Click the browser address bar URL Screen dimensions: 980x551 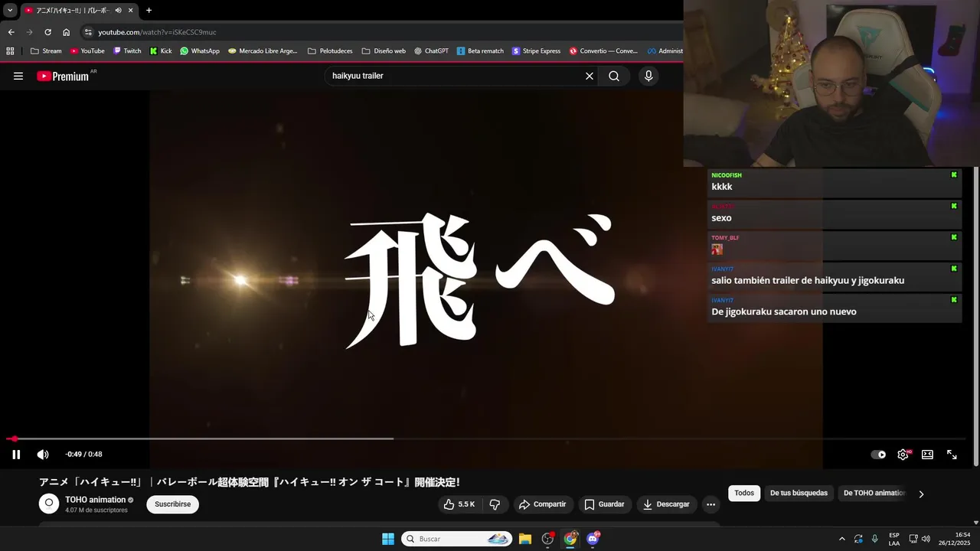157,32
